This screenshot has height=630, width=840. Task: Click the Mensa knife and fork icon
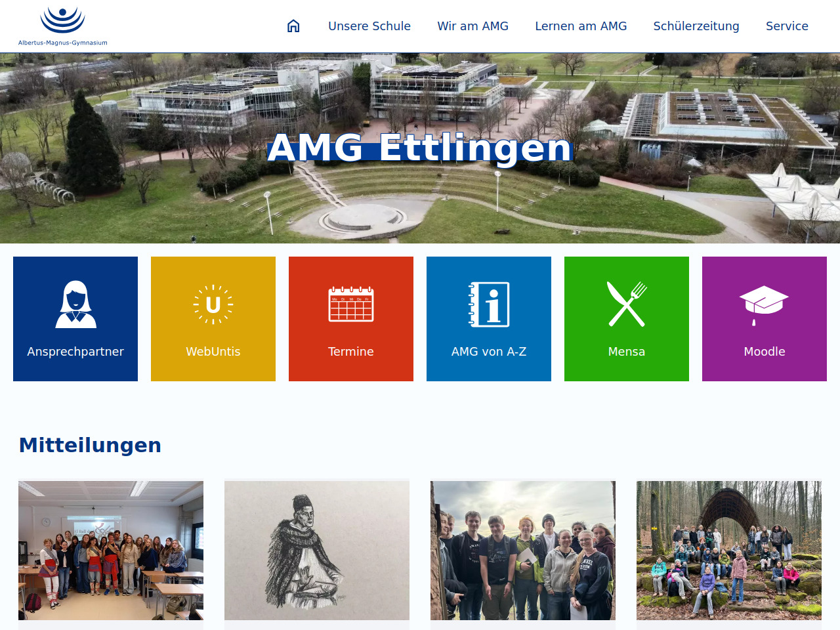pos(627,304)
